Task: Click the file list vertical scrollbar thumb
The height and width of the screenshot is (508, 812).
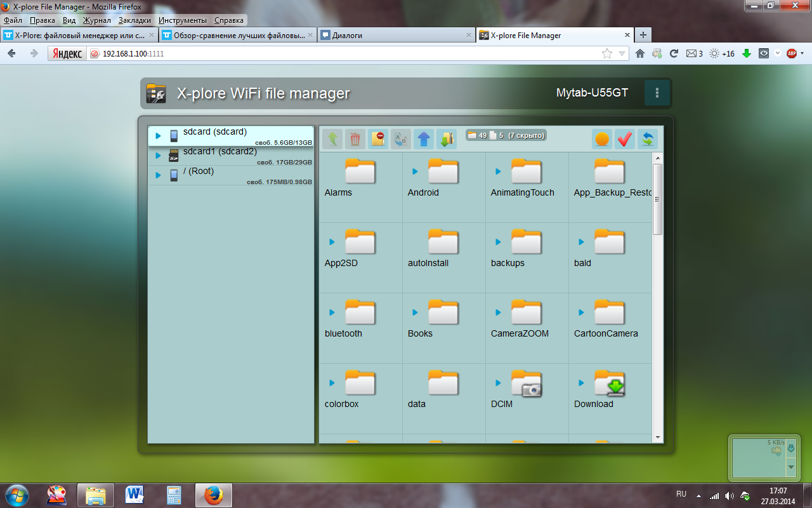Action: click(657, 199)
